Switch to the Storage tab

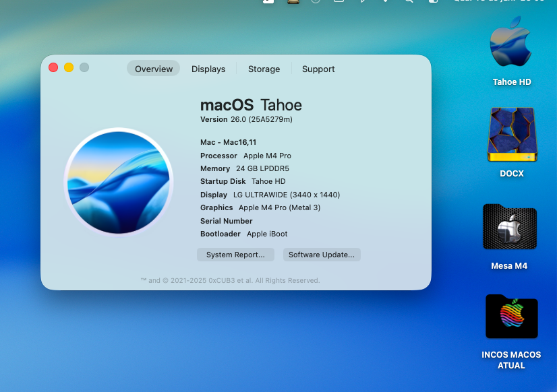click(264, 69)
